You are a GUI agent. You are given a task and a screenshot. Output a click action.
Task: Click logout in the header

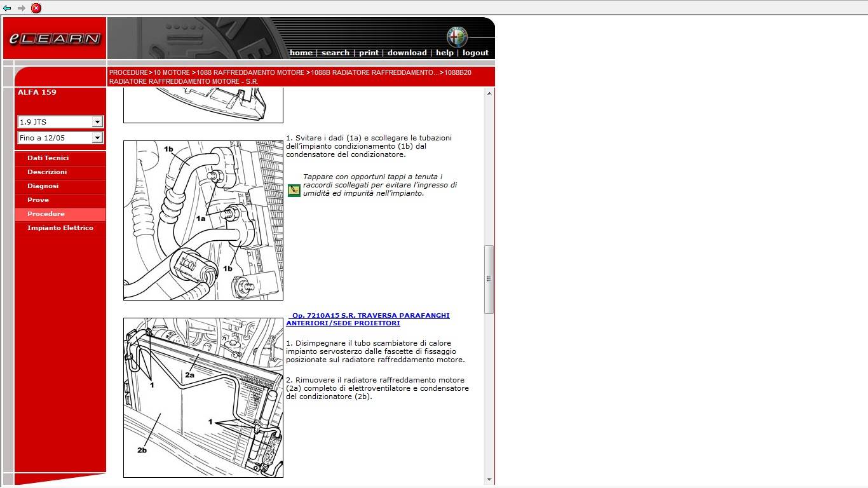475,53
